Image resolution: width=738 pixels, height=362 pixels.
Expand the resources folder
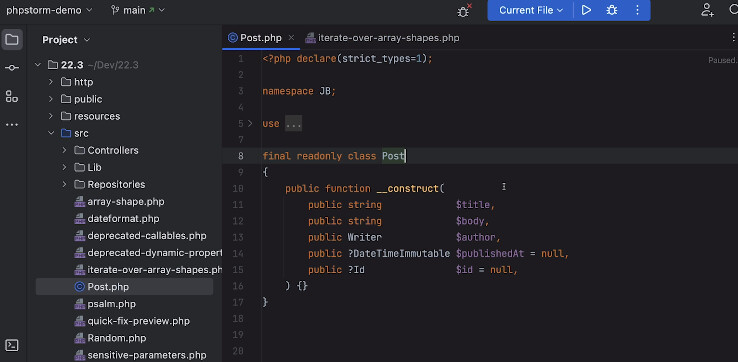point(51,116)
